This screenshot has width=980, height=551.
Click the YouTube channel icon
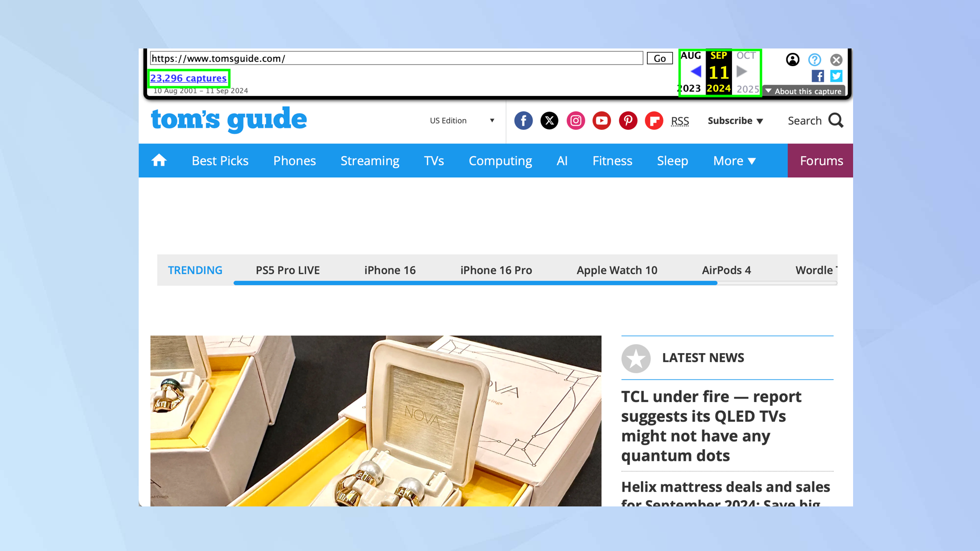[602, 120]
